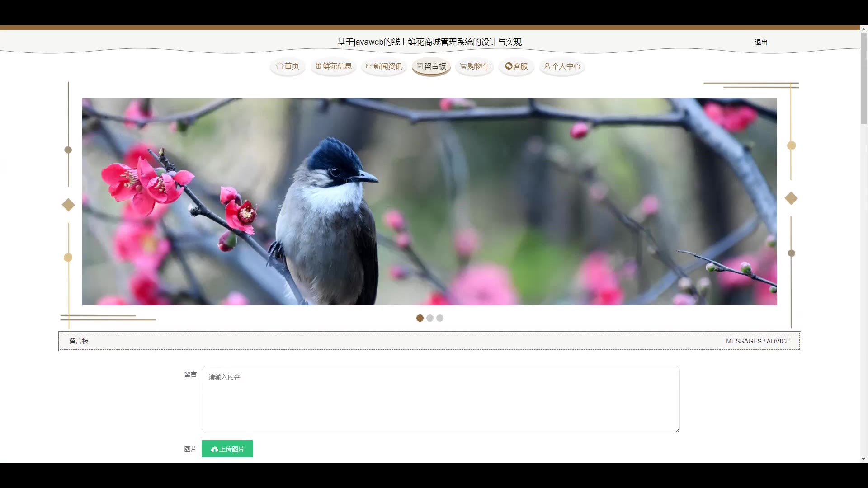Click the 退出 logout link
This screenshot has width=868, height=488.
761,42
